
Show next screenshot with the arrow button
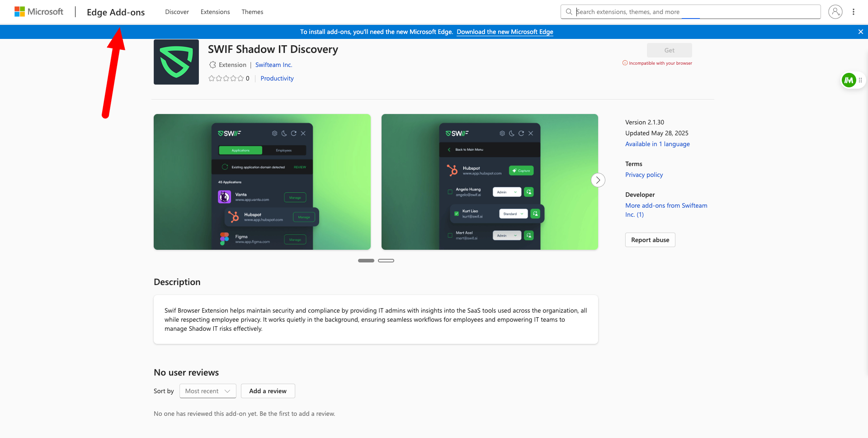click(x=598, y=180)
